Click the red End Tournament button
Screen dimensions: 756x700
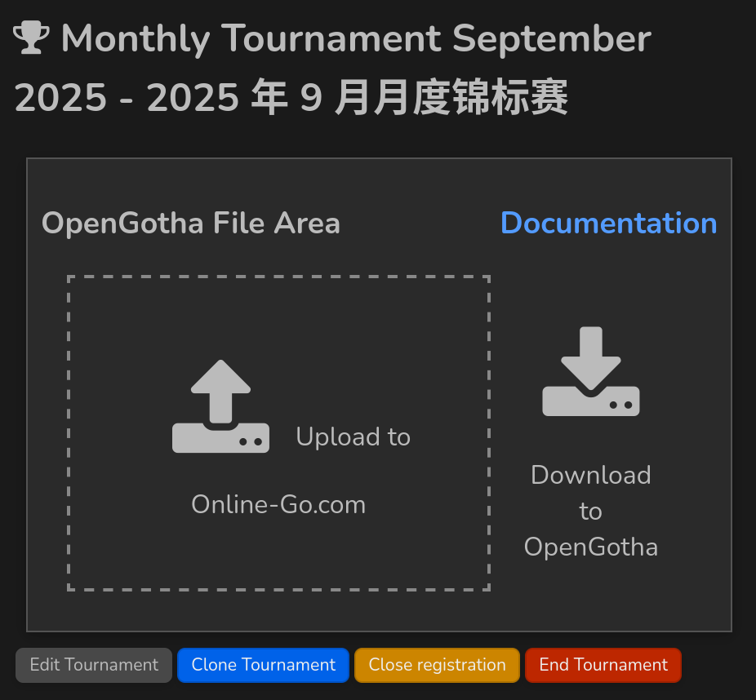coord(603,665)
